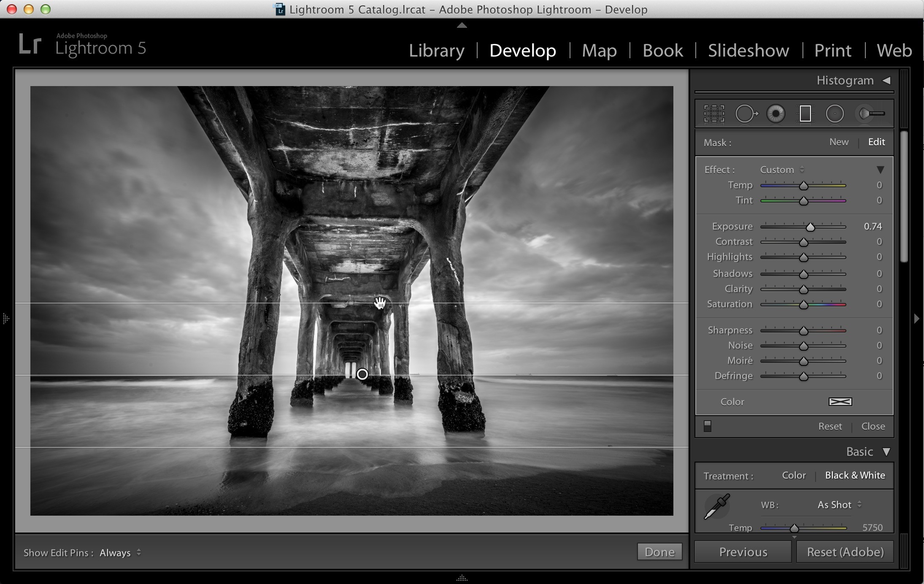
Task: Toggle the filter panel on/off switch
Action: tap(708, 426)
